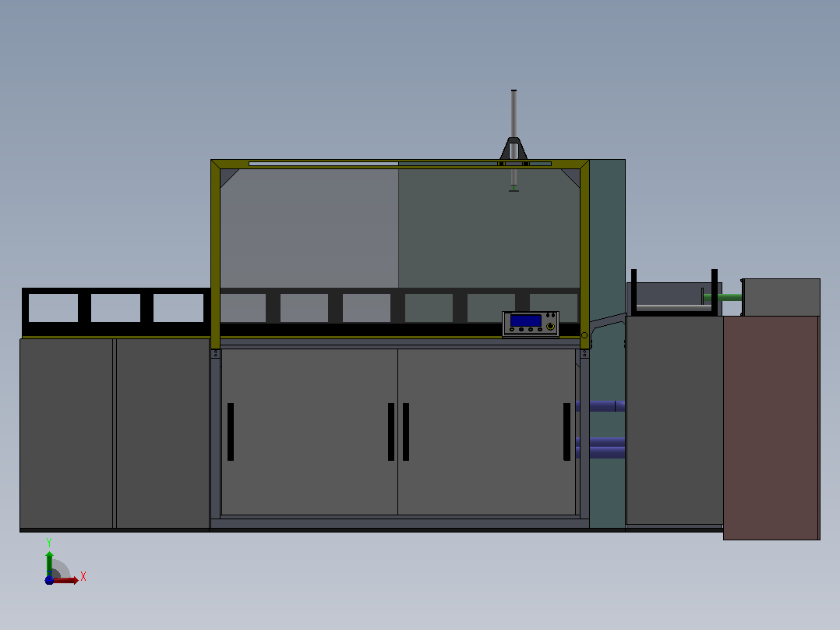
Task: Select the right door of the center cabinet
Action: coord(486,432)
